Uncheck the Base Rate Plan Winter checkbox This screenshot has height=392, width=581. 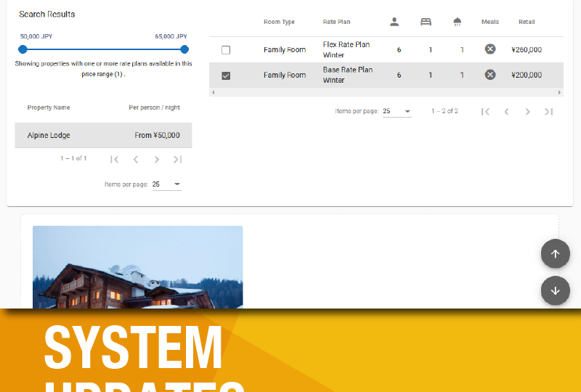[x=226, y=75]
